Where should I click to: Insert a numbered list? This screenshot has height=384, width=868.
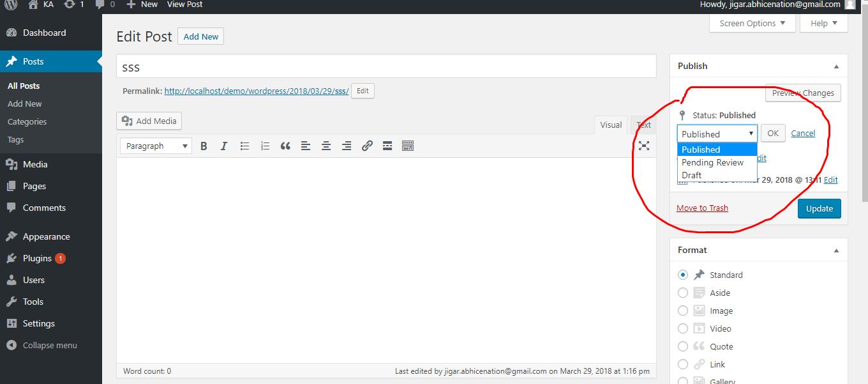coord(265,146)
